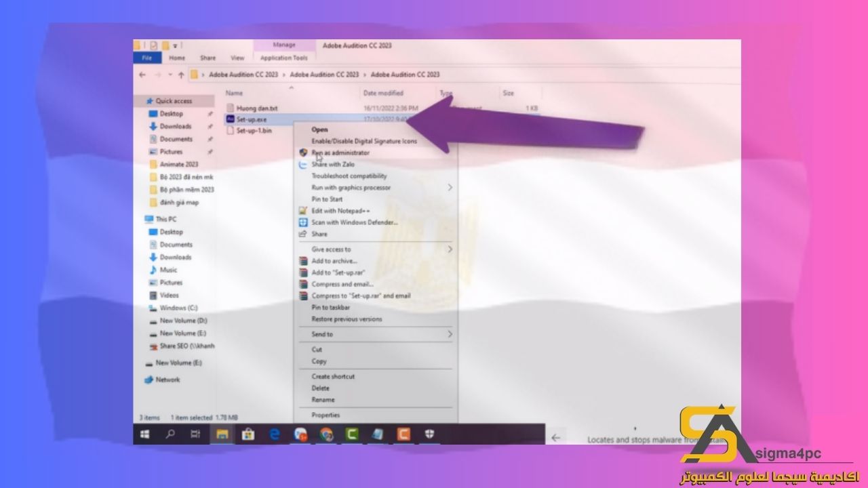Launch Microsoft Edge from the taskbar
Screen dimensions: 868x488
coord(274,434)
